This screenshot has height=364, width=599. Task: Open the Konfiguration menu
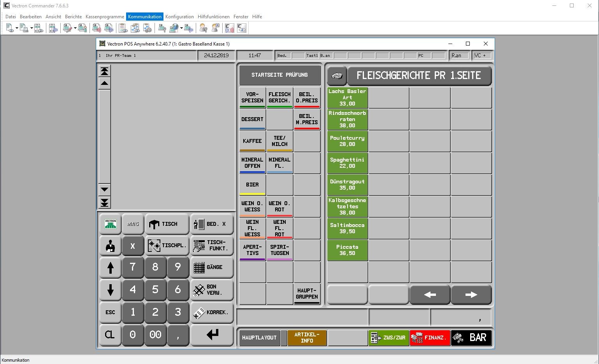pyautogui.click(x=179, y=17)
